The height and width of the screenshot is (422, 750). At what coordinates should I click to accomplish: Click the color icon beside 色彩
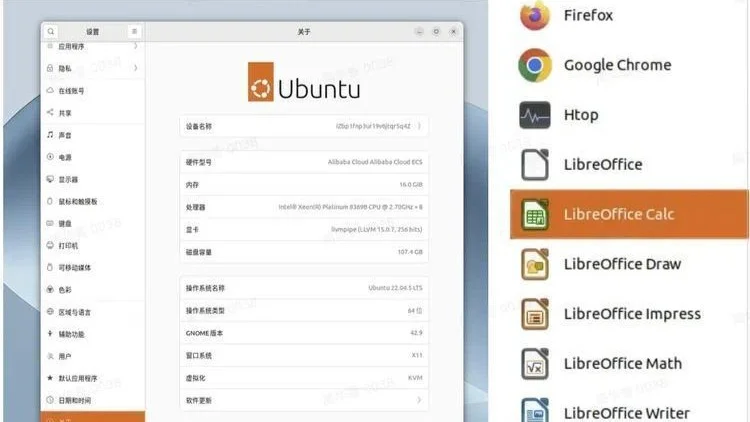pos(50,289)
